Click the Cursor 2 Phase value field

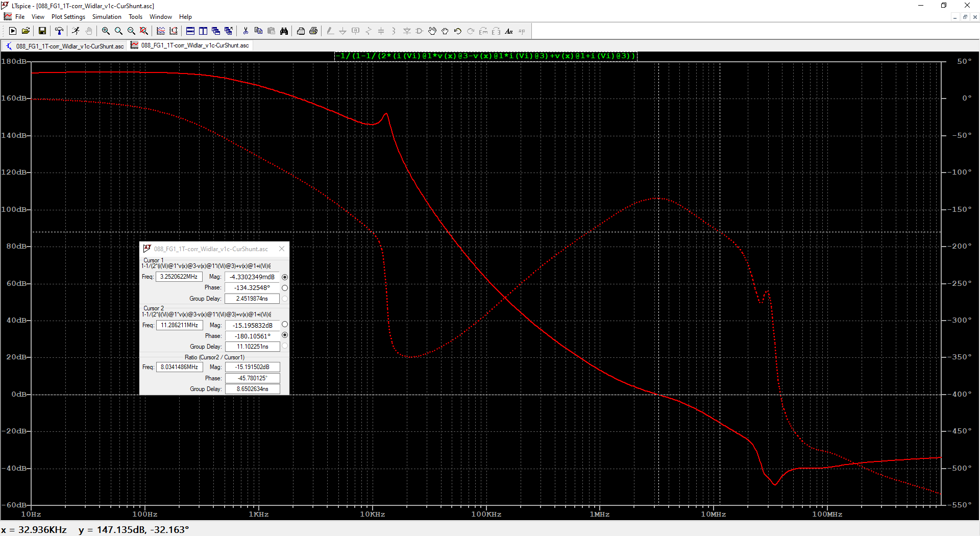point(253,336)
